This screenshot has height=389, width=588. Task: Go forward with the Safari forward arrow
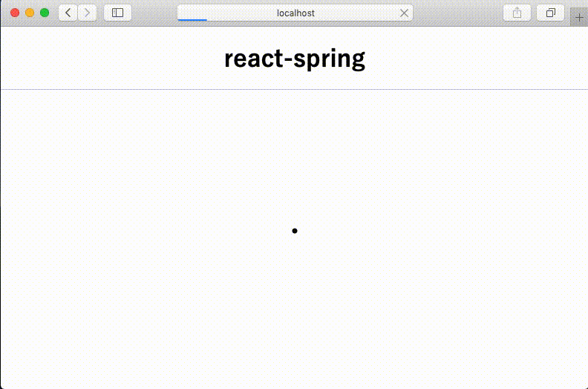click(x=87, y=13)
